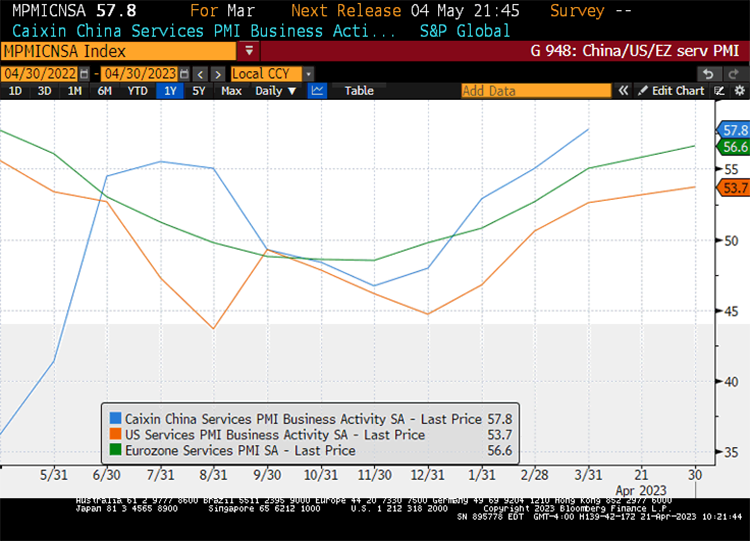This screenshot has width=750, height=541.
Task: Click the Apr 2023 axis label
Action: click(640, 490)
